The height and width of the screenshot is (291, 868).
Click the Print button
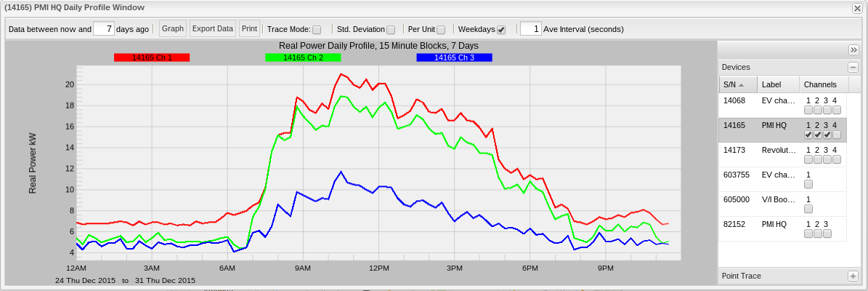[x=249, y=29]
